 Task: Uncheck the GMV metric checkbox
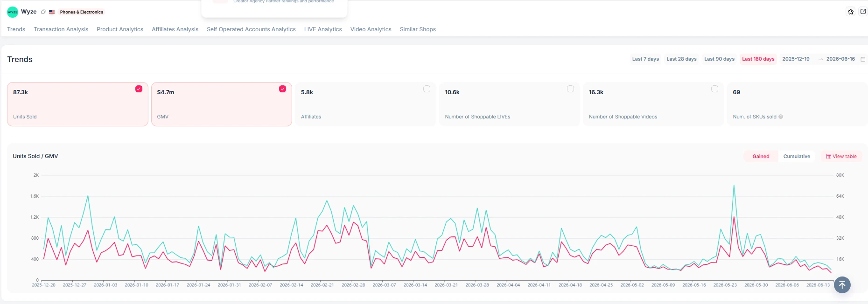point(282,89)
